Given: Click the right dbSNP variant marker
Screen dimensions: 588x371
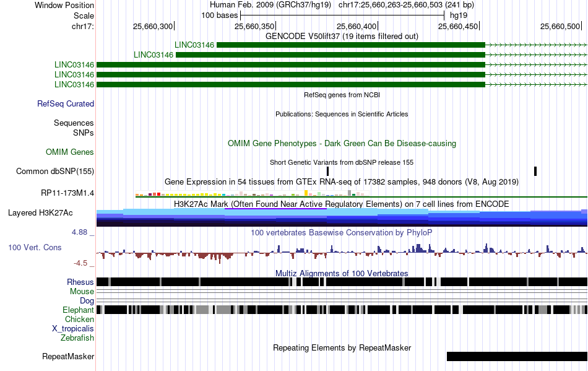Looking at the screenshot, I should click(535, 172).
